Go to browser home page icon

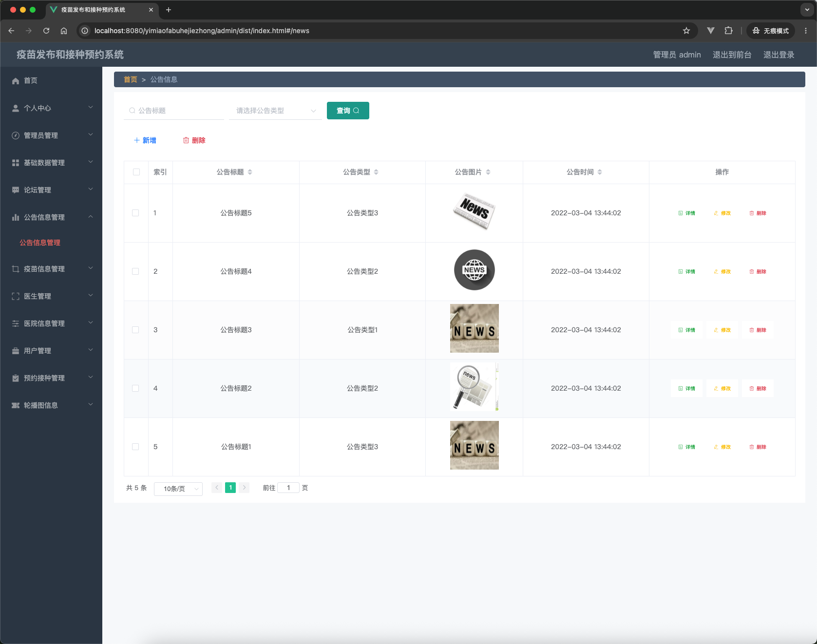click(x=64, y=31)
